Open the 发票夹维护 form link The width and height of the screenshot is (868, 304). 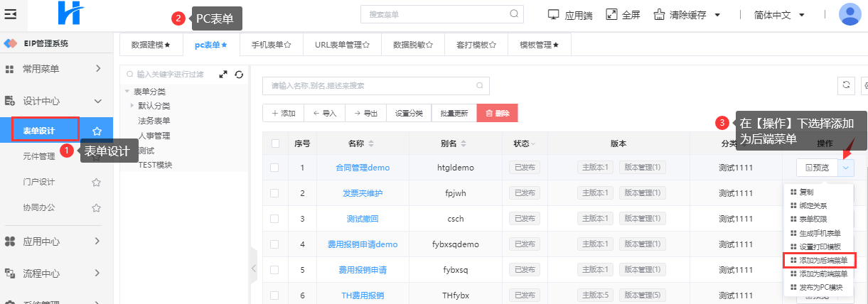363,193
